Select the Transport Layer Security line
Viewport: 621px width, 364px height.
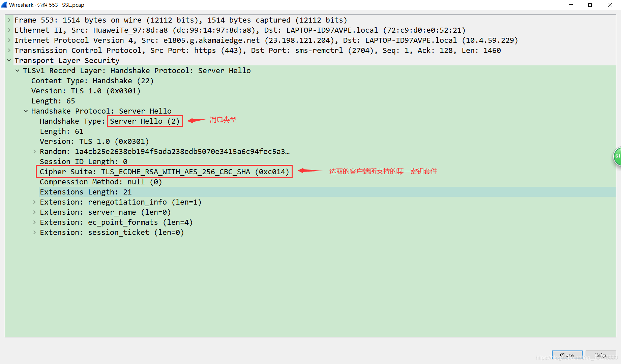point(67,61)
